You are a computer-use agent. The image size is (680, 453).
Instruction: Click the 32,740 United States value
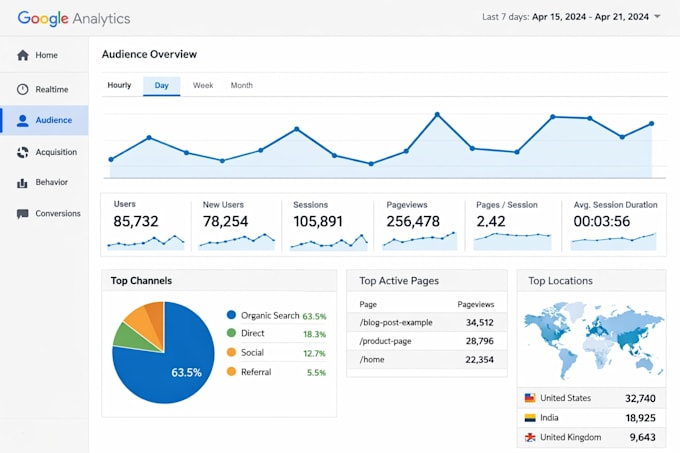[x=640, y=398]
